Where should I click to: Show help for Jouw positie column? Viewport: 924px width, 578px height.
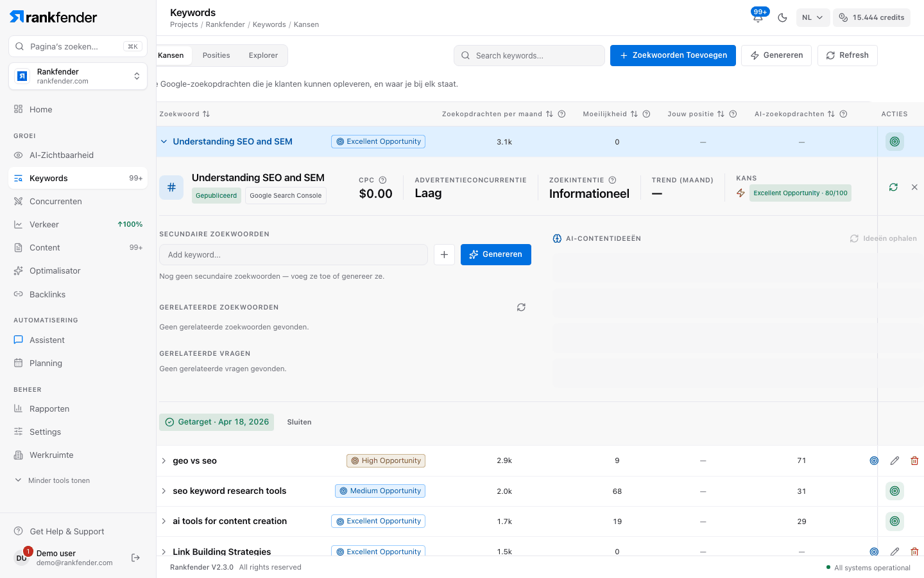click(x=733, y=114)
